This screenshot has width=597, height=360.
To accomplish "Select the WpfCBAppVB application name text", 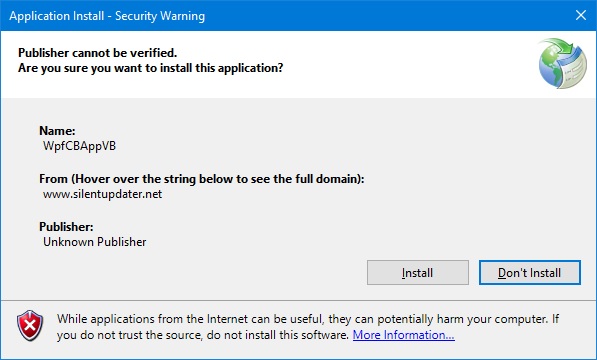I will pyautogui.click(x=79, y=146).
